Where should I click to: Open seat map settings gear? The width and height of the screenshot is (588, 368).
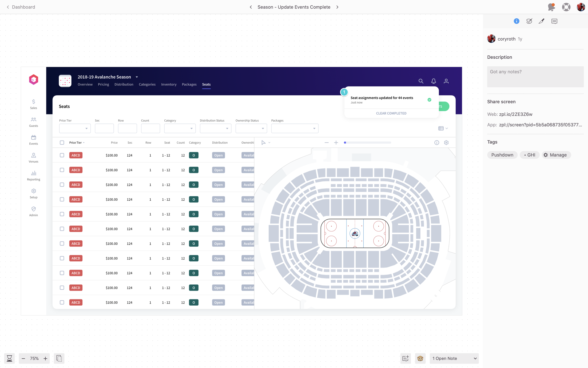pyautogui.click(x=446, y=143)
